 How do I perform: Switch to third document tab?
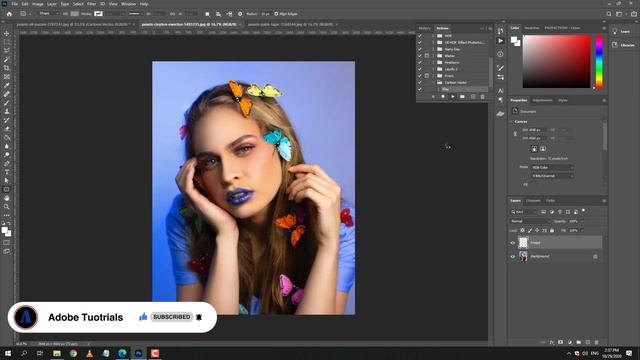tap(290, 24)
